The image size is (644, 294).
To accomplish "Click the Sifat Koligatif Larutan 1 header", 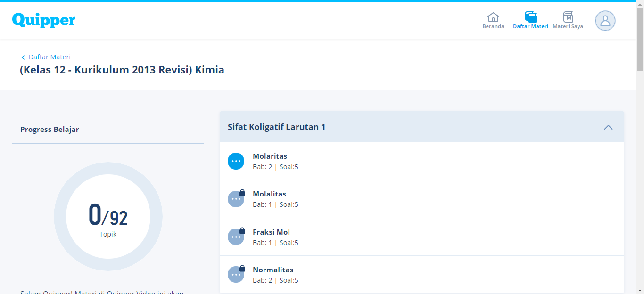I will click(x=277, y=127).
